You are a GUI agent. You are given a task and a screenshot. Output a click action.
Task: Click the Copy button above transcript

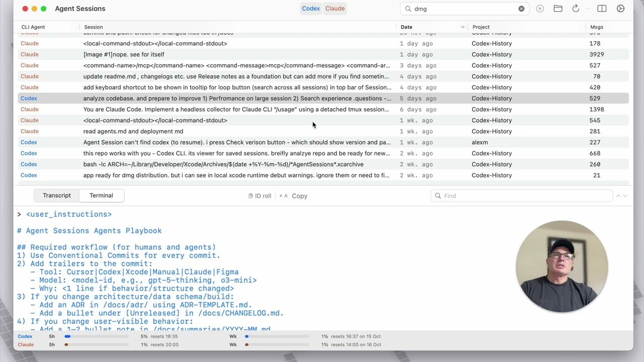[x=299, y=196]
